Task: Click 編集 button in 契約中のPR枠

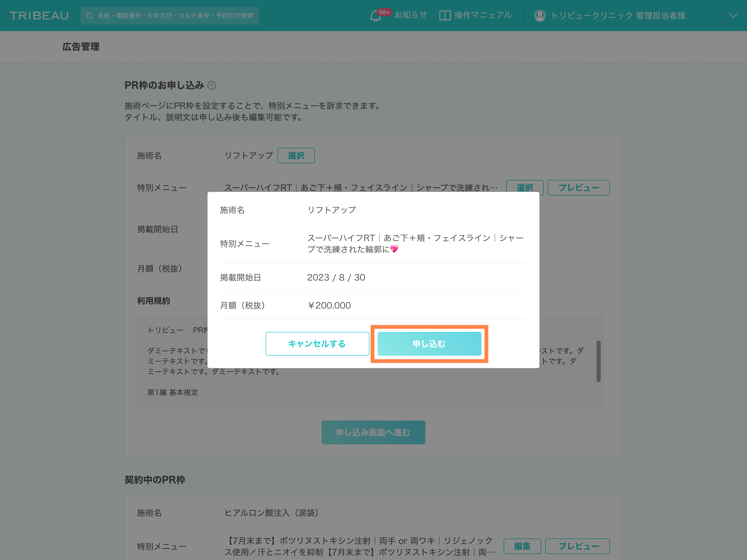Action: 522,546
